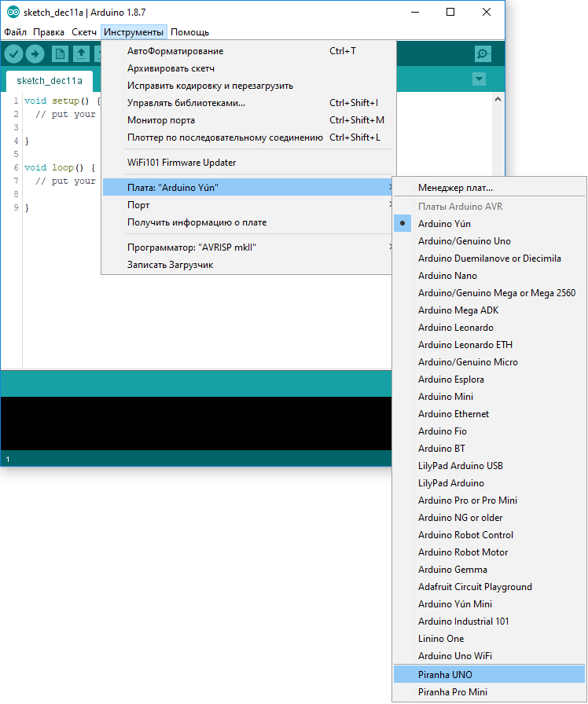Select Arduino/Genuino Mega or Mega 2560
588x704 pixels.
tap(489, 293)
